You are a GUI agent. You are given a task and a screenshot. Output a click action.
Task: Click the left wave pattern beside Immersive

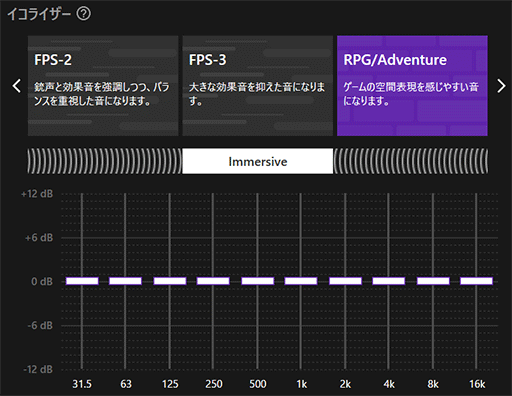(x=105, y=161)
